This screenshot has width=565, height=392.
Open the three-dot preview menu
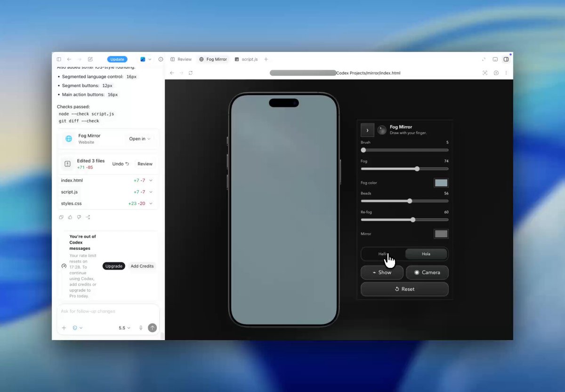click(506, 73)
